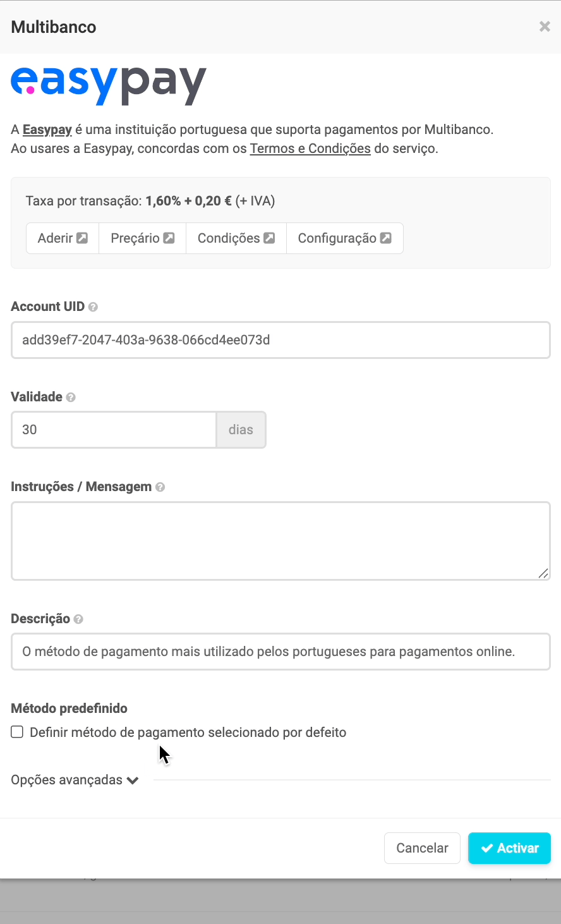The image size is (561, 924).
Task: Click help icon next to Descrição
Action: tap(78, 619)
